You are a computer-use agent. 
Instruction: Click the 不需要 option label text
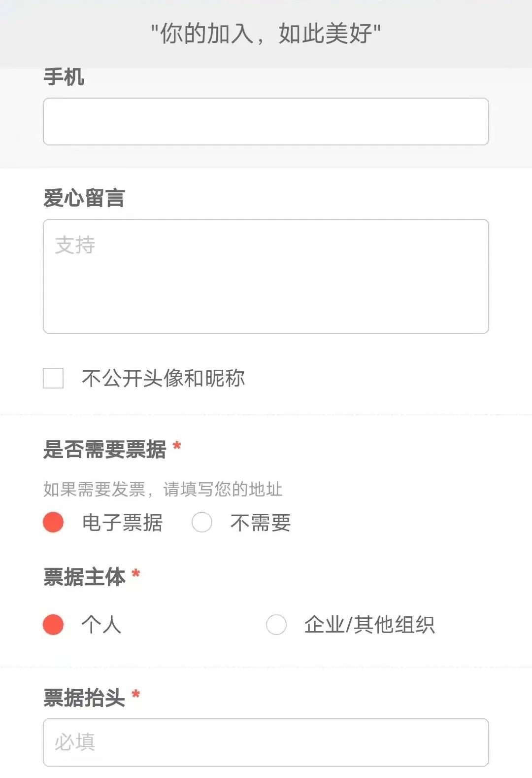pyautogui.click(x=261, y=523)
